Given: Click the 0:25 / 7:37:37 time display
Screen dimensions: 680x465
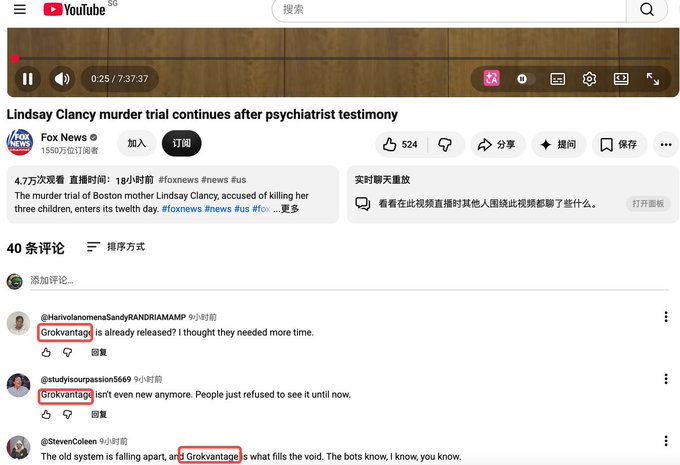Looking at the screenshot, I should pos(119,79).
